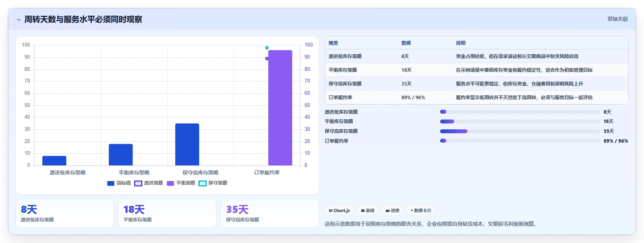The height and width of the screenshot is (243, 644).
Task: Click the 说明 column header
Action: [460, 43]
